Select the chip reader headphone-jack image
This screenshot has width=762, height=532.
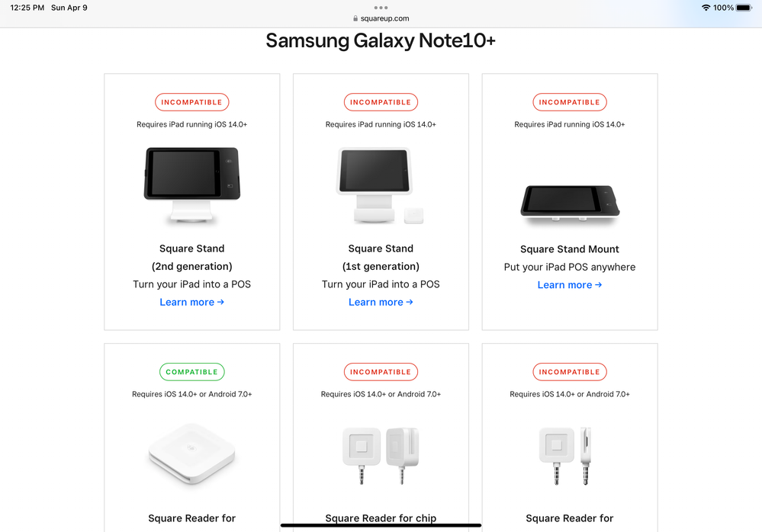(x=381, y=455)
